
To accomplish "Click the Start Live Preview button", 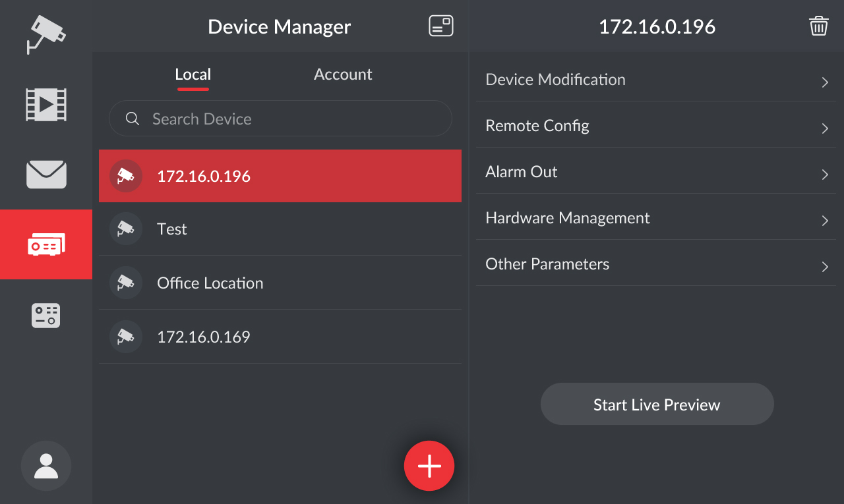I will [657, 405].
